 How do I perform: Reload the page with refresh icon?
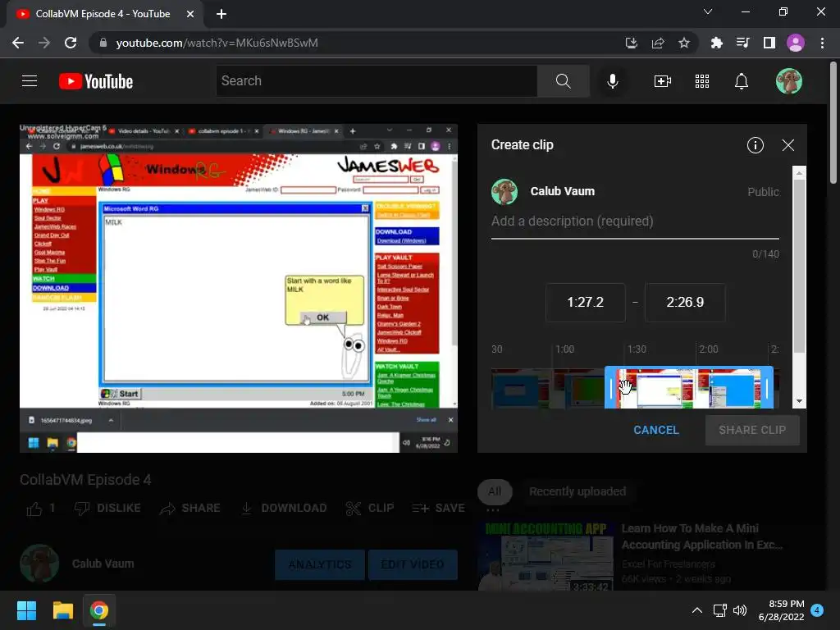[x=71, y=43]
